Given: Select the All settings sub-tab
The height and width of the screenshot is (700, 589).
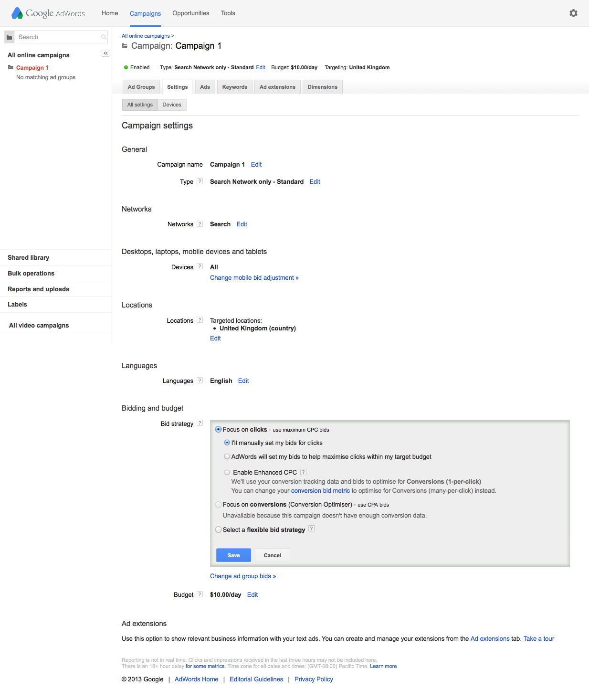Looking at the screenshot, I should 140,105.
